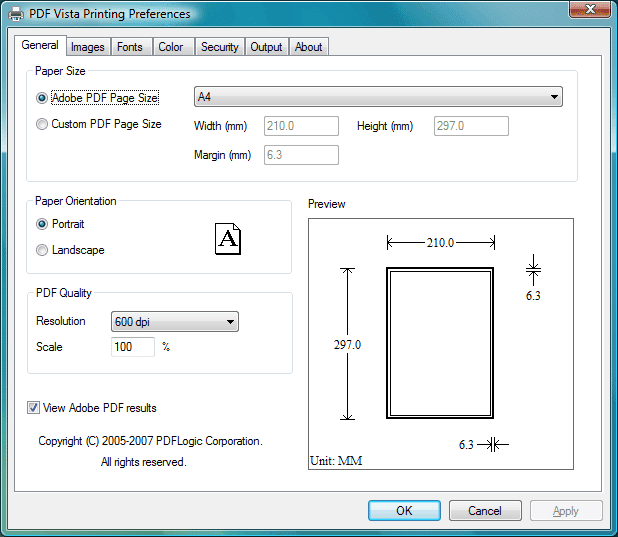Screen dimensions: 618x537
Task: Switch to the Images tab
Action: 88,47
